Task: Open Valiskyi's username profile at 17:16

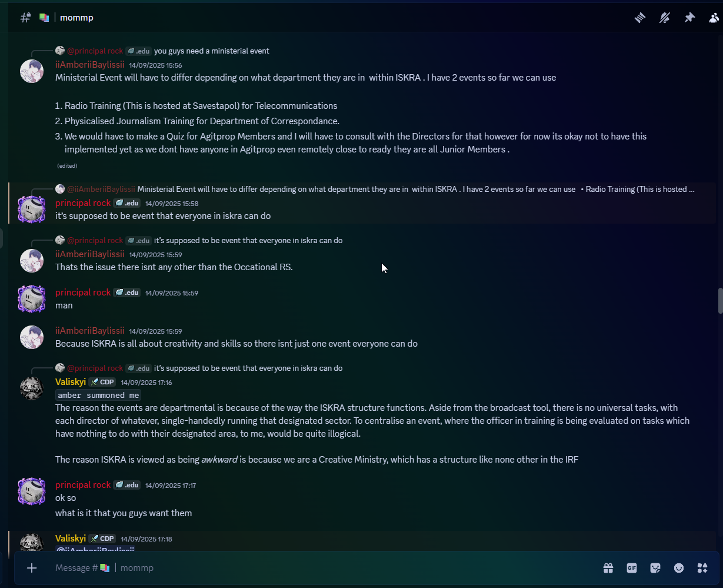Action: pos(71,381)
